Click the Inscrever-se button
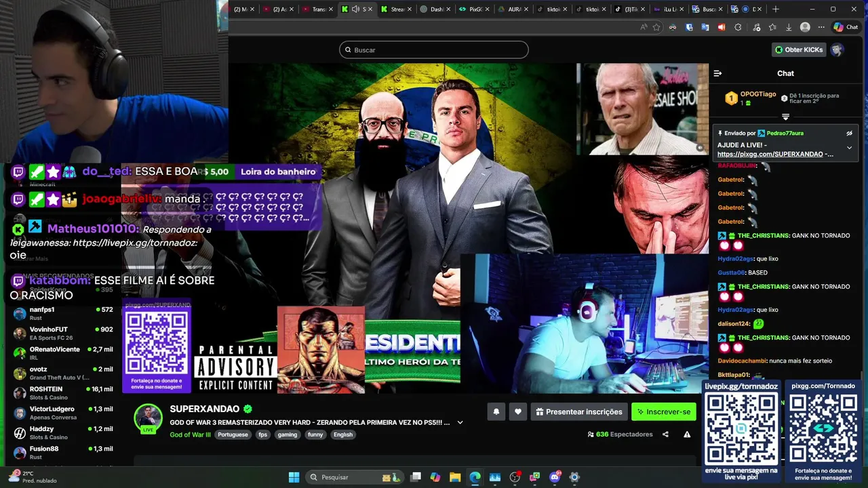Screen dimensions: 868x488 pos(664,411)
